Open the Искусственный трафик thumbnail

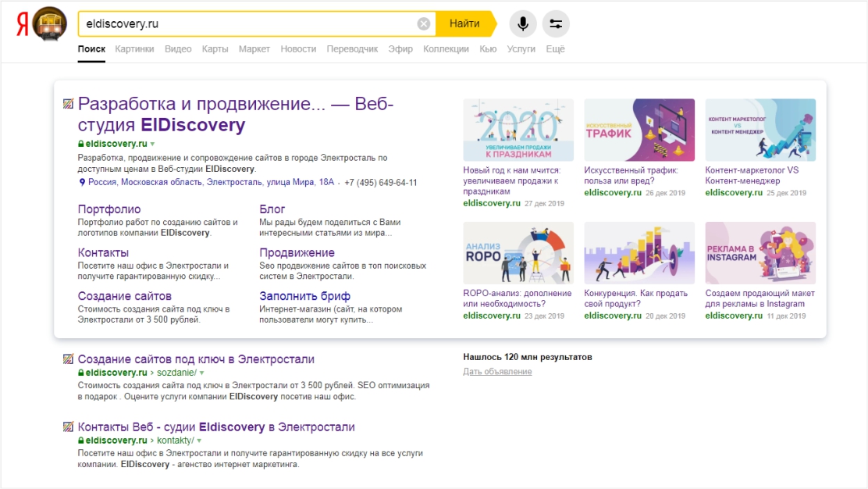[x=639, y=130]
